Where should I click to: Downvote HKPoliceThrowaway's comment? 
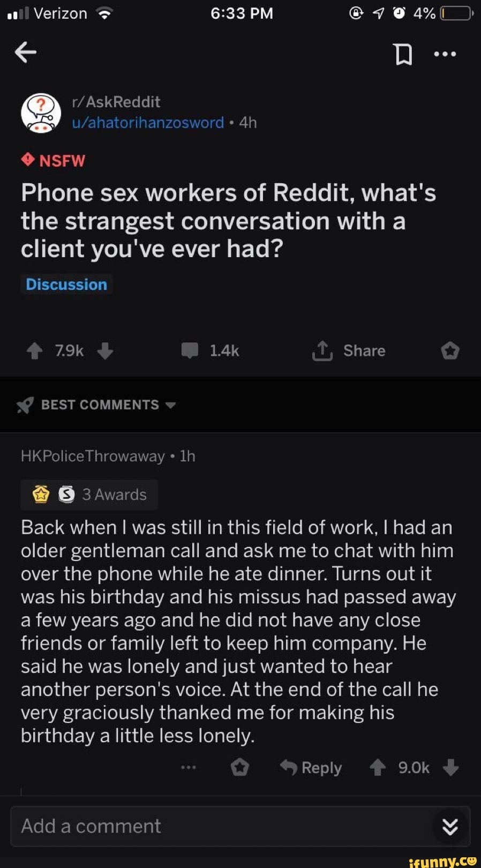(x=451, y=768)
